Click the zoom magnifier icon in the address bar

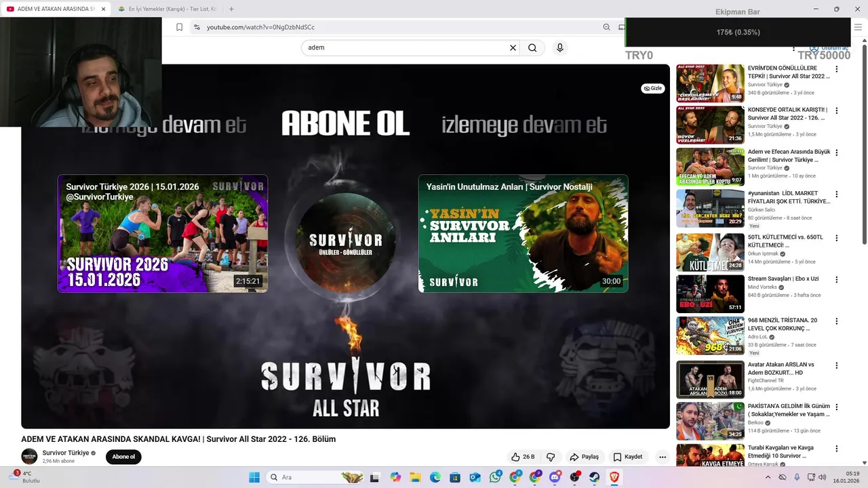(606, 27)
